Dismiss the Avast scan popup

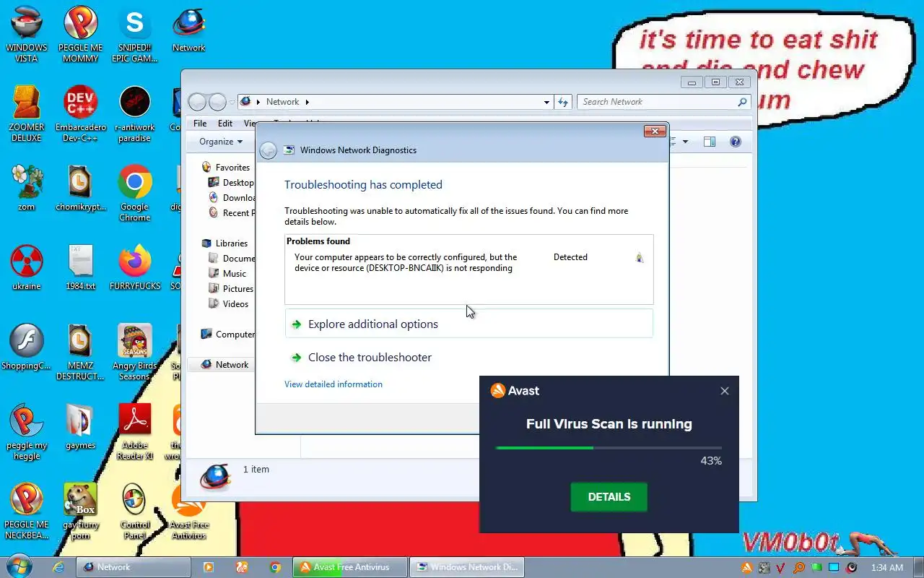pos(725,391)
